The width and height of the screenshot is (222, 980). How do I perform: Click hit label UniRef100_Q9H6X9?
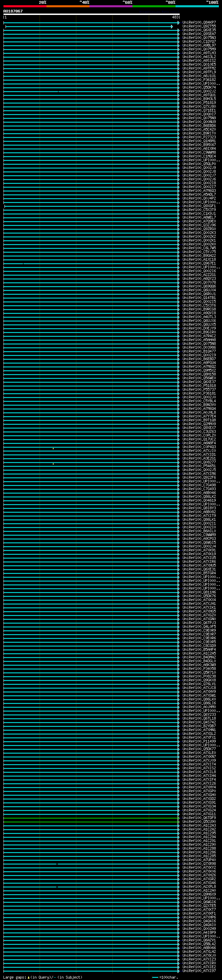pos(199,894)
